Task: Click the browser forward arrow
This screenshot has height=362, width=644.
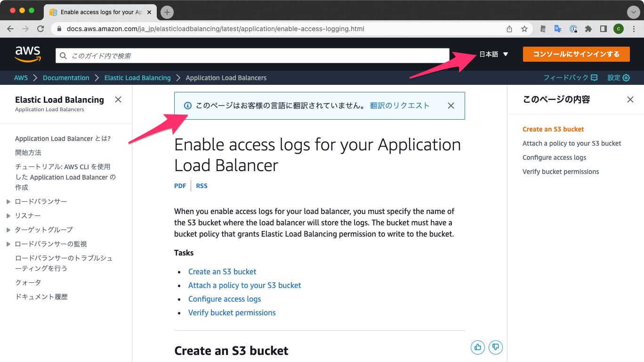Action: (x=25, y=29)
